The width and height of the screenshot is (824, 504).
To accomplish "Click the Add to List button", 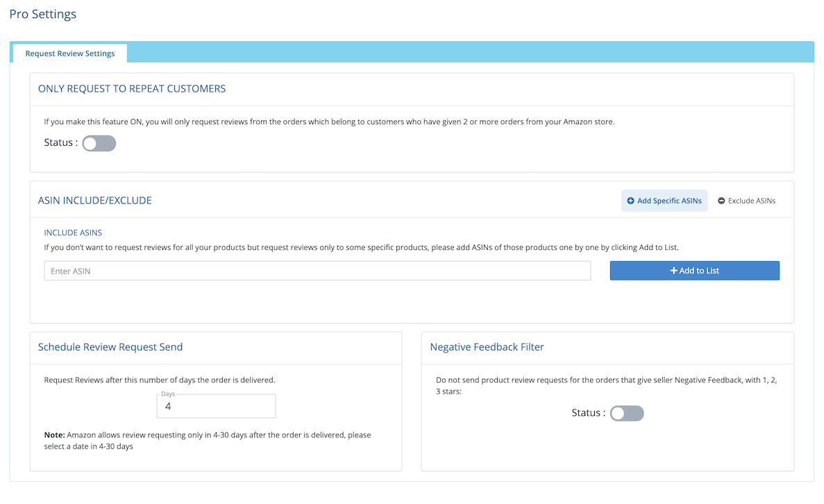I will coord(694,271).
